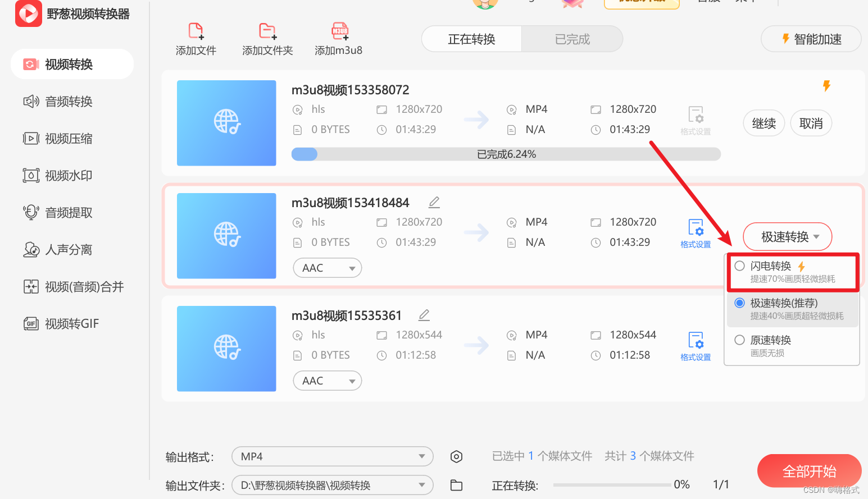The height and width of the screenshot is (499, 868).
Task: Switch to the 正在转换 tab
Action: pos(471,39)
